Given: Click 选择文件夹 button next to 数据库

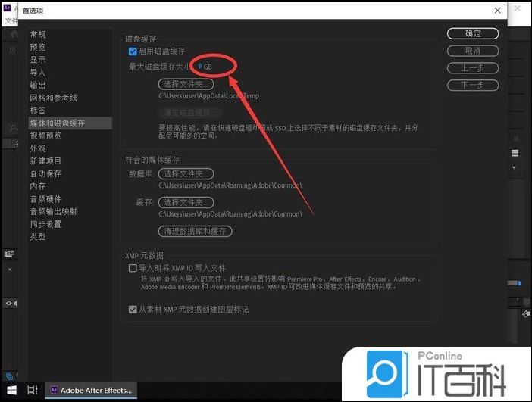Looking at the screenshot, I should click(x=186, y=174).
